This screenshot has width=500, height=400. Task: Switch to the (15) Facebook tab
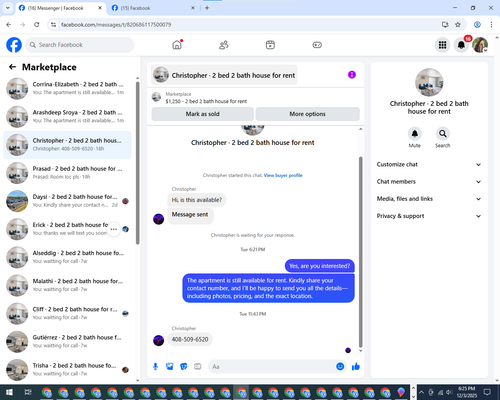(x=153, y=8)
